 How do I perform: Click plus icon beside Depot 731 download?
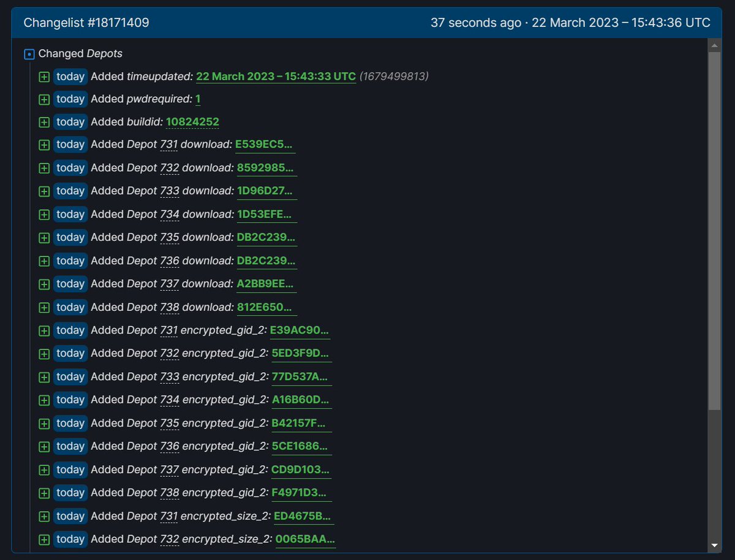[x=44, y=145]
